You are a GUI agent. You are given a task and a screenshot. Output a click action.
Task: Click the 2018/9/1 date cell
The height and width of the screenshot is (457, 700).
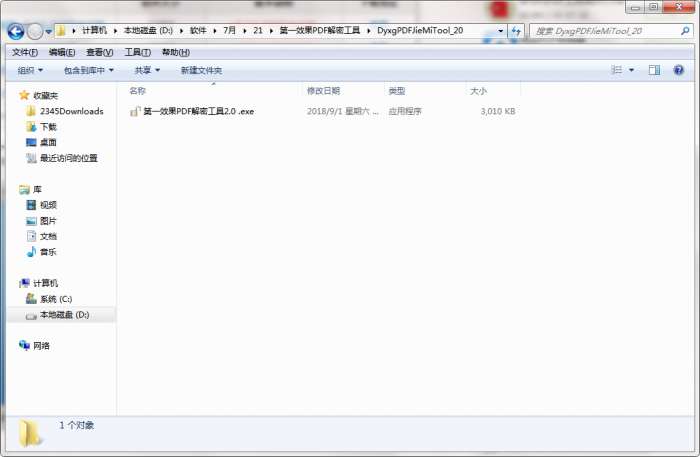342,111
